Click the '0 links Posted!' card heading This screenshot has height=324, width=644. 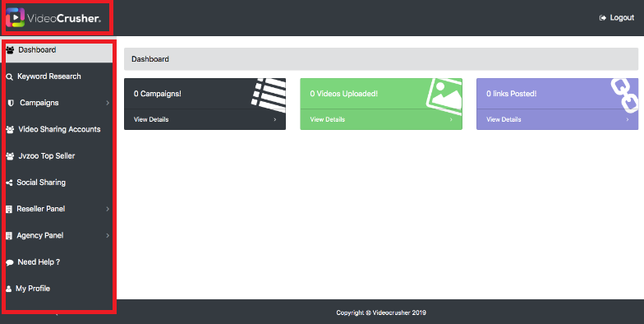(511, 94)
